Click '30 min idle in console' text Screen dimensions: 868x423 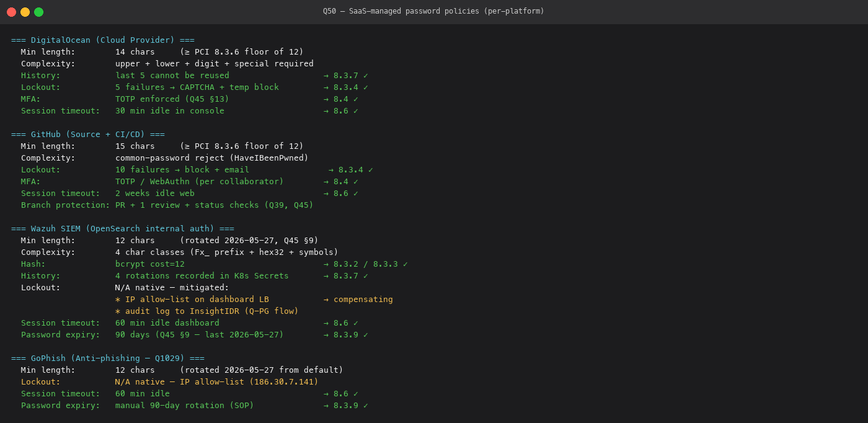[x=170, y=110]
